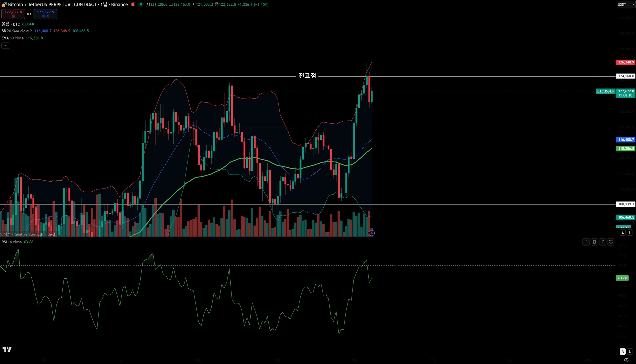Click the TradingView logo at bottom left

(x=7, y=349)
